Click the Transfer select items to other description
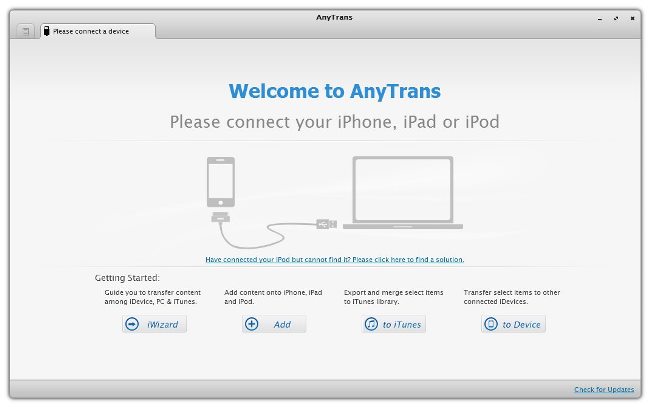 click(x=512, y=297)
